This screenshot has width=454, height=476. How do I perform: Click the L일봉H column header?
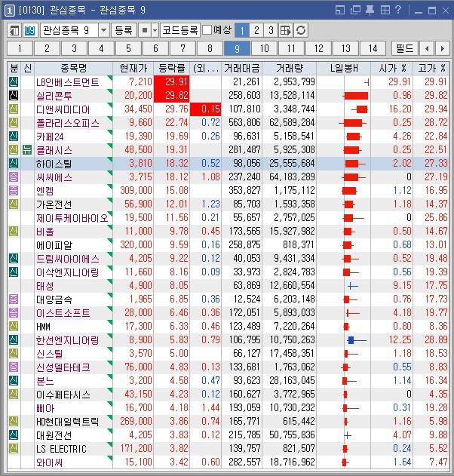344,69
